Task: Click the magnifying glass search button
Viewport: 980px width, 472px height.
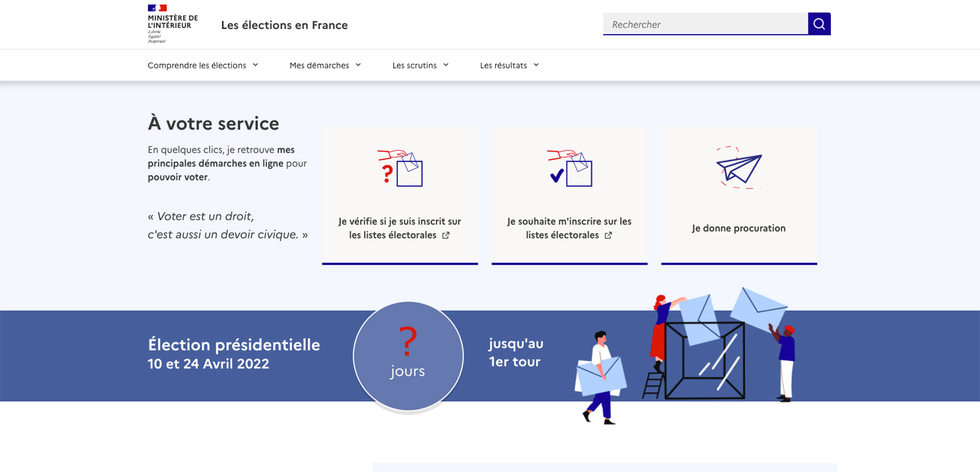Action: click(819, 24)
